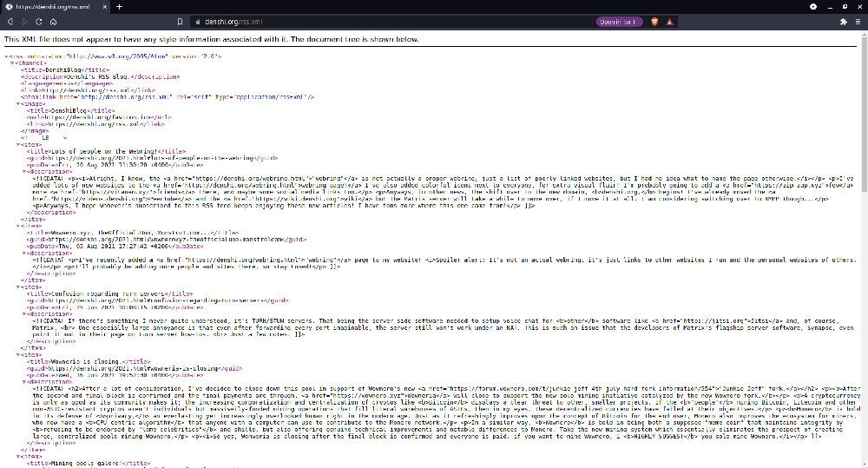The width and height of the screenshot is (868, 468).
Task: Open Brave Shields lion icon
Action: click(654, 22)
